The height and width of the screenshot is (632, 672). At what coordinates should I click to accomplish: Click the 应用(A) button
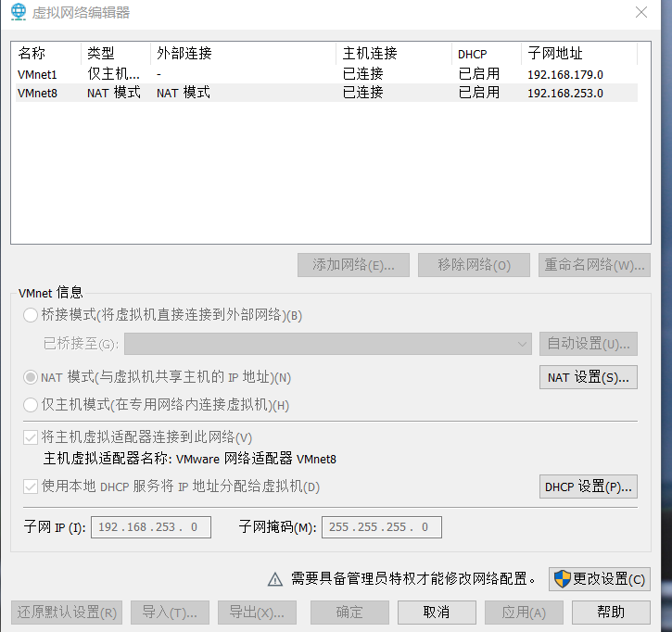point(524,613)
